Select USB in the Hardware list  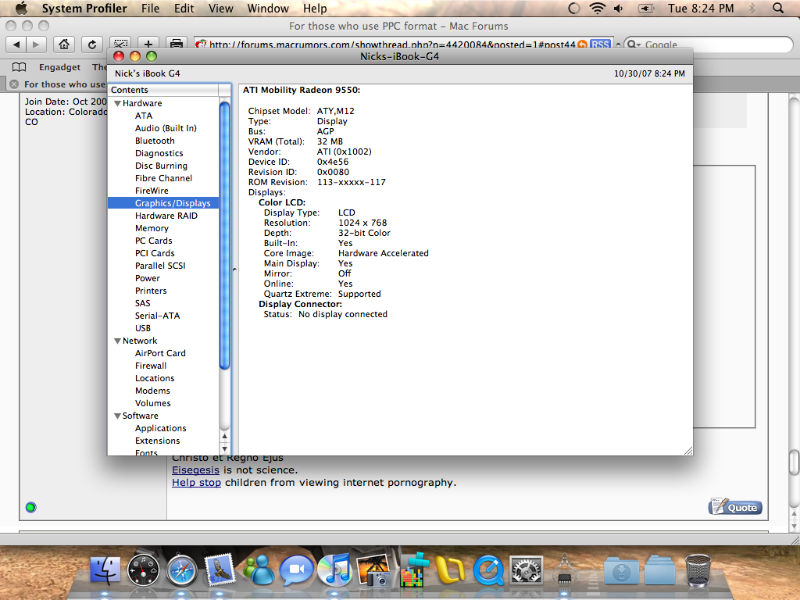click(x=142, y=328)
